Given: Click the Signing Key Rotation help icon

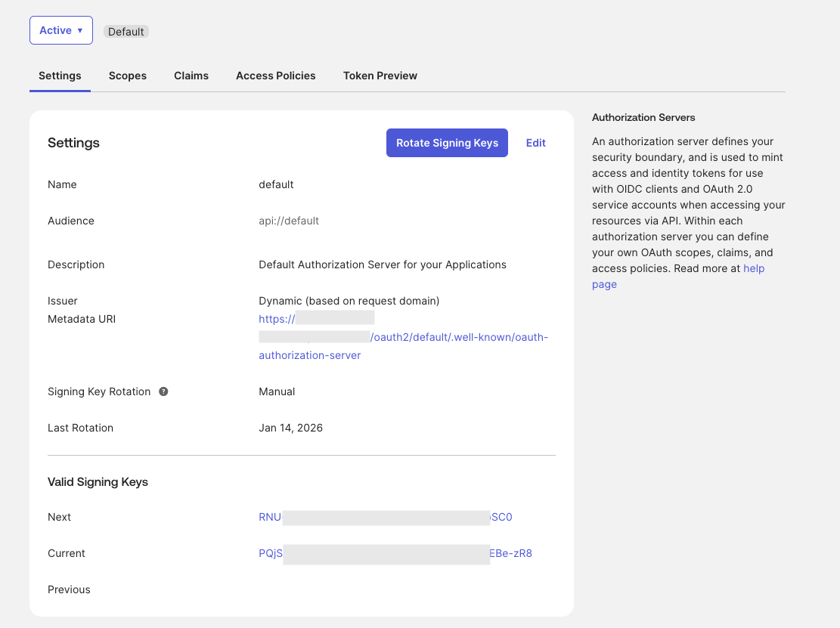Looking at the screenshot, I should point(163,391).
